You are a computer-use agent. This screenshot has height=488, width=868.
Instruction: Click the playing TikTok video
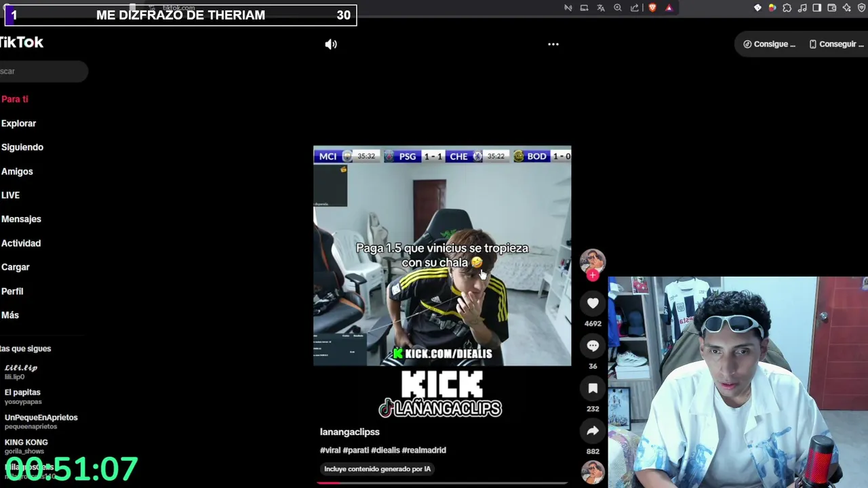point(442,256)
